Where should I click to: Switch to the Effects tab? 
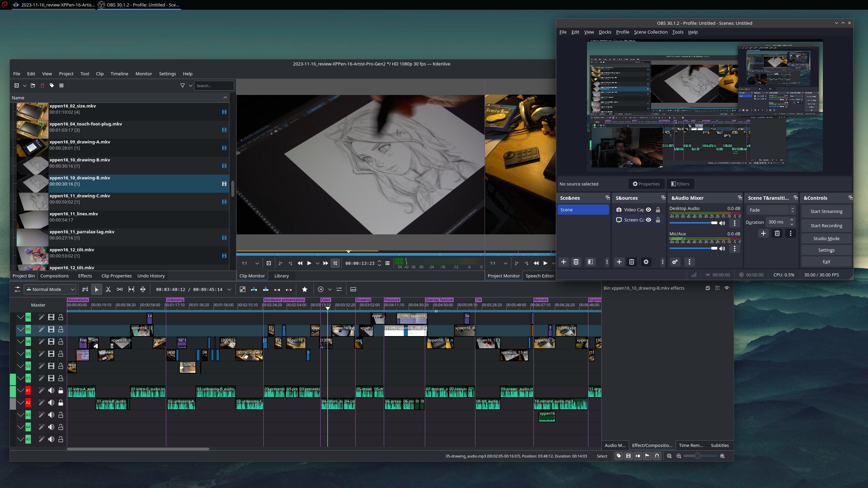coord(85,276)
